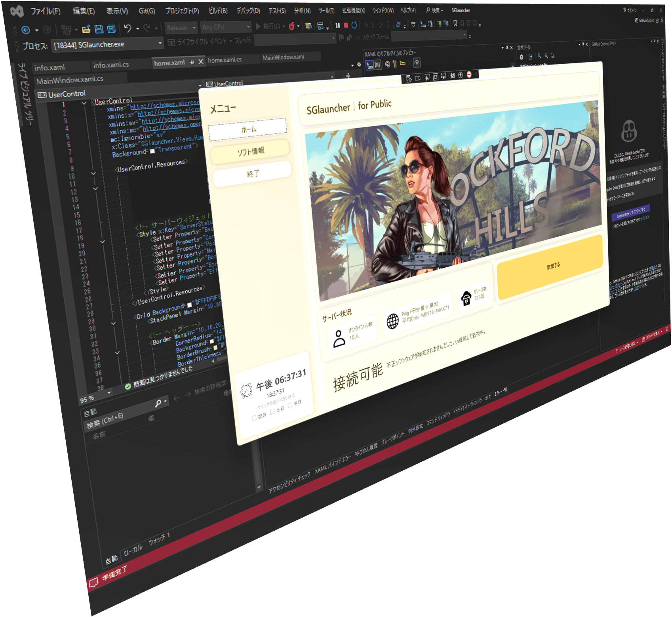Close the home.xaml tab
The width and height of the screenshot is (672, 617).
[x=201, y=62]
